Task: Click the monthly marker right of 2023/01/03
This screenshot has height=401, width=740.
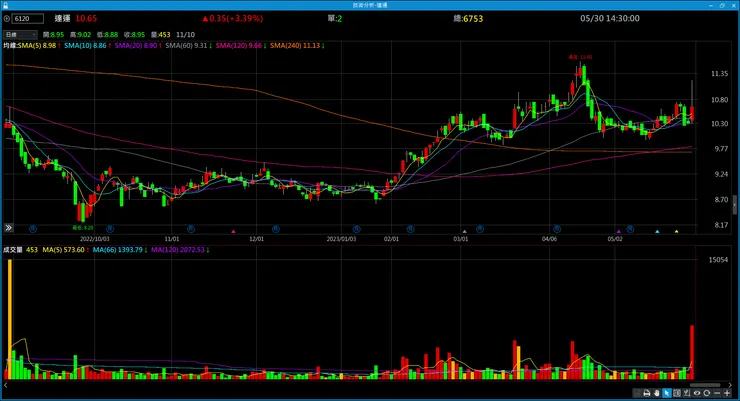Action: click(356, 229)
